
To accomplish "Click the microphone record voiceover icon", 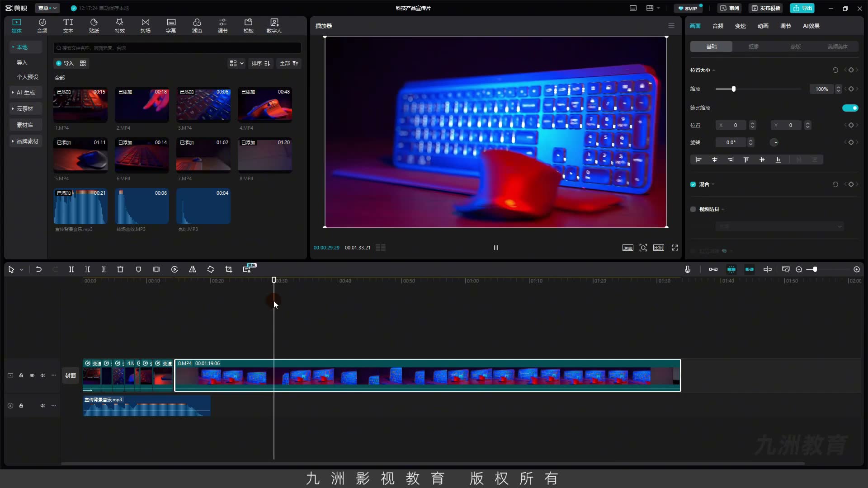I will 688,269.
